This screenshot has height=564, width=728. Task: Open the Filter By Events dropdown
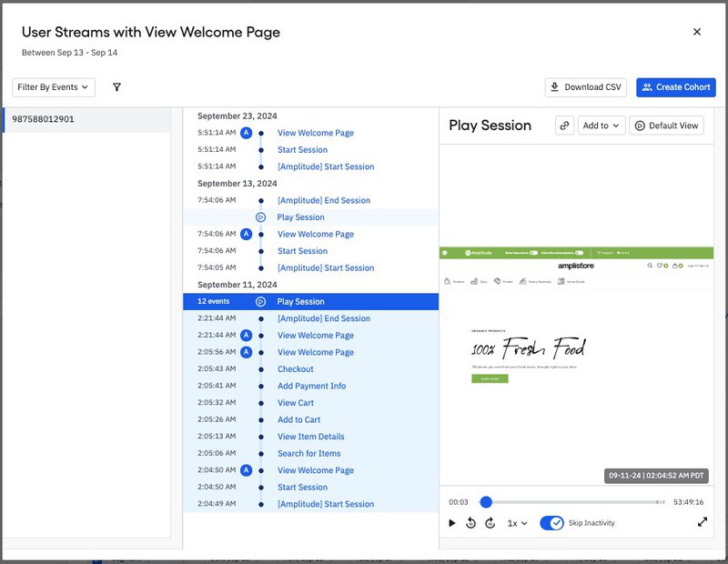(x=54, y=87)
